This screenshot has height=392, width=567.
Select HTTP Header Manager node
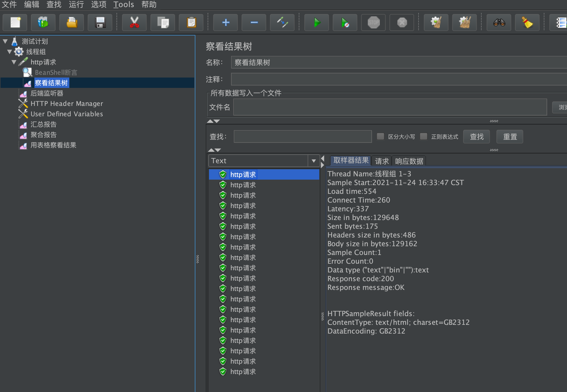point(67,104)
